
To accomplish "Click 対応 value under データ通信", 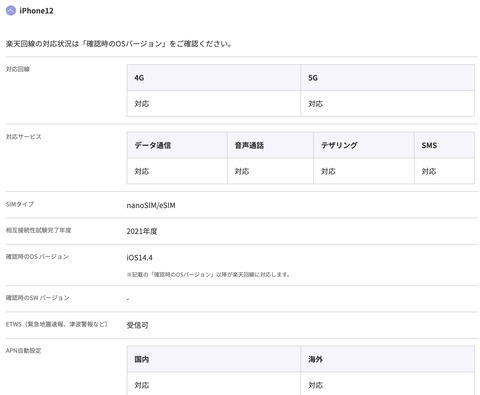I will click(x=142, y=171).
